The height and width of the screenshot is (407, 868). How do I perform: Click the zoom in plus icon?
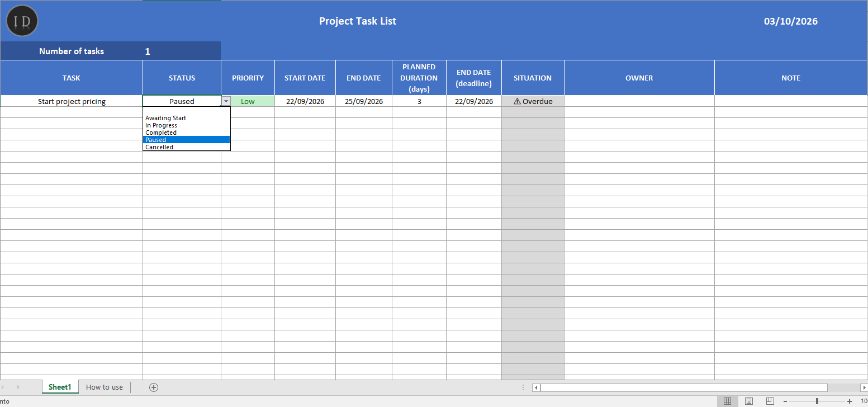tap(850, 401)
